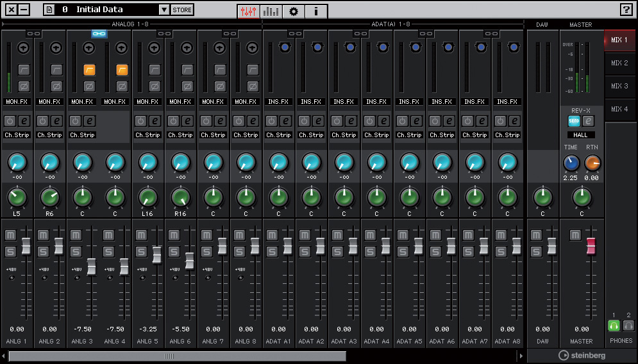Image resolution: width=638 pixels, height=364 pixels.
Task: Open REV-X reverb edit window
Action: click(589, 120)
